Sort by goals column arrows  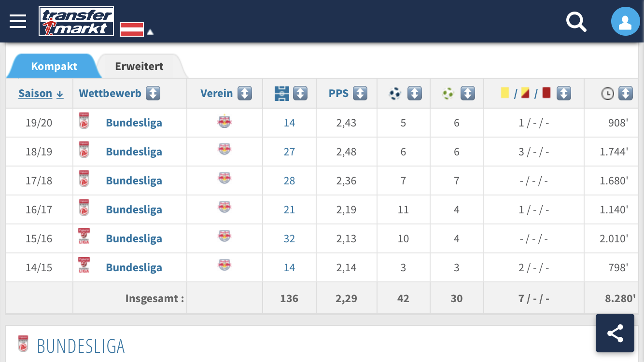click(x=415, y=93)
